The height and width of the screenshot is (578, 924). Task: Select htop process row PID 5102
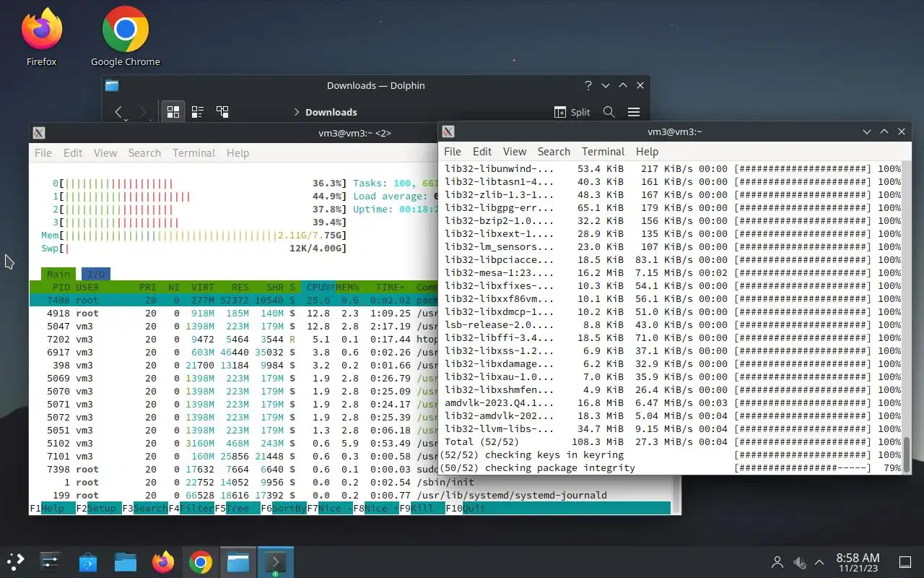coord(234,443)
